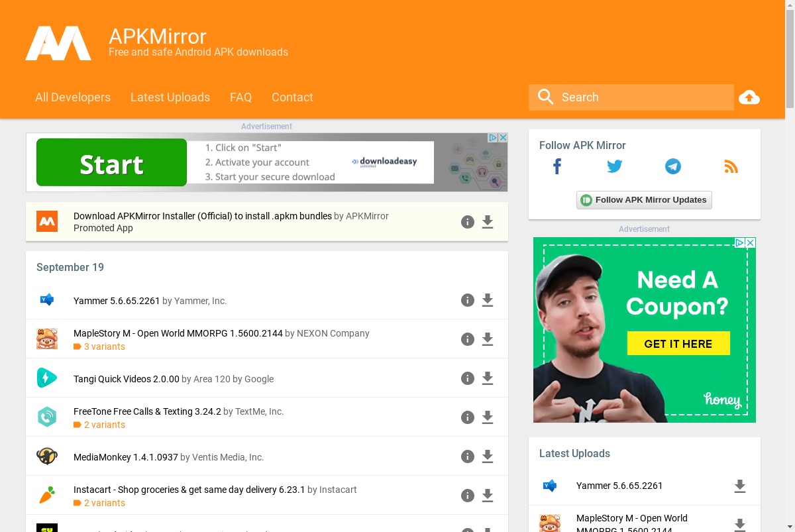This screenshot has width=795, height=532.
Task: Open Area 120 by Google developer link
Action: 234,379
